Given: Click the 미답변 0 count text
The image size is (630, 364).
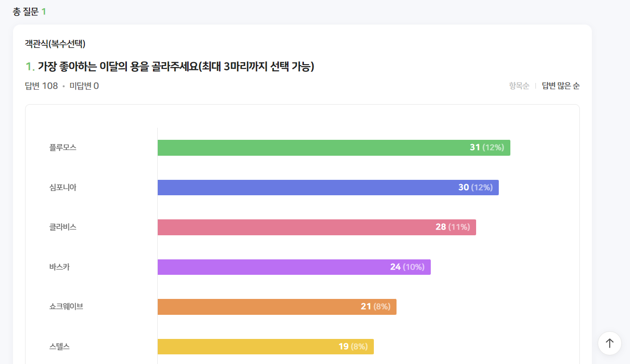Looking at the screenshot, I should tap(84, 86).
